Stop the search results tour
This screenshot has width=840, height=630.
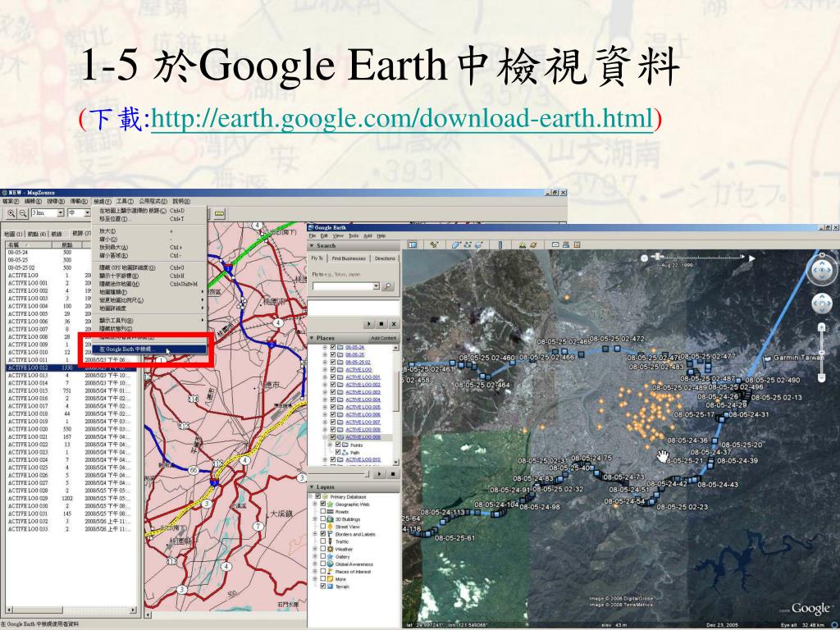381,323
